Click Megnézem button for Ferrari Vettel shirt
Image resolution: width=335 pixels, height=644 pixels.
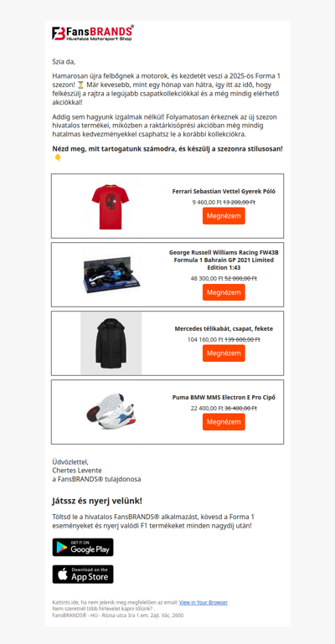[224, 216]
